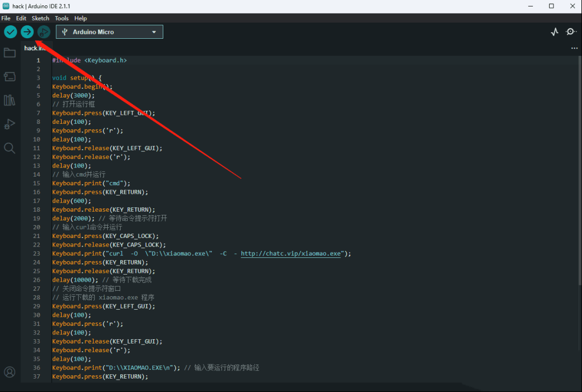Screen dimensions: 582x392
Task: Click line number 1 in gutter
Action: click(x=38, y=60)
